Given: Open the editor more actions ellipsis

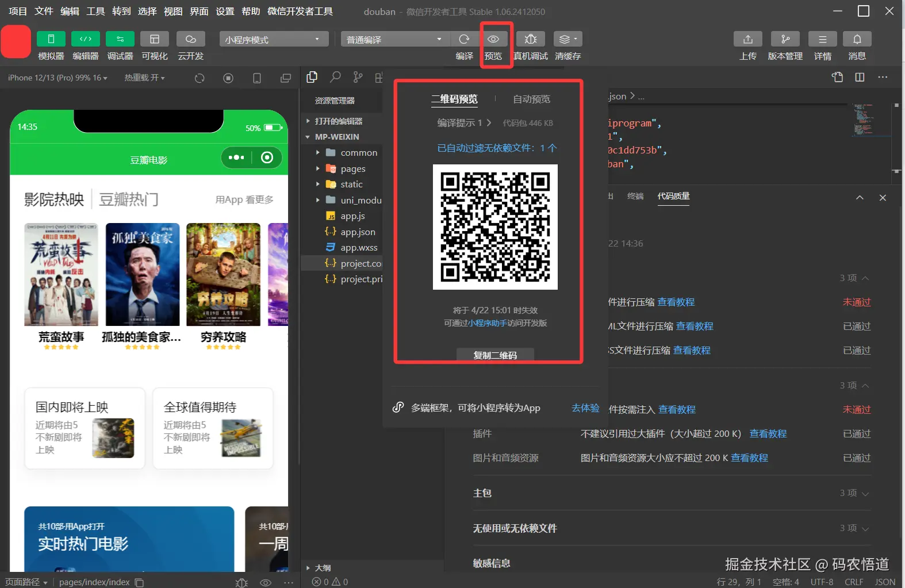Looking at the screenshot, I should point(883,77).
